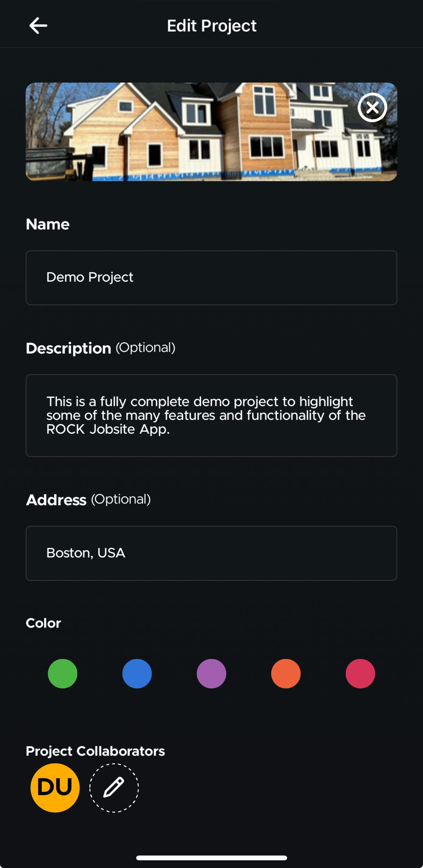Tap the Description (Optional) label
Image resolution: width=423 pixels, height=868 pixels.
pos(101,348)
